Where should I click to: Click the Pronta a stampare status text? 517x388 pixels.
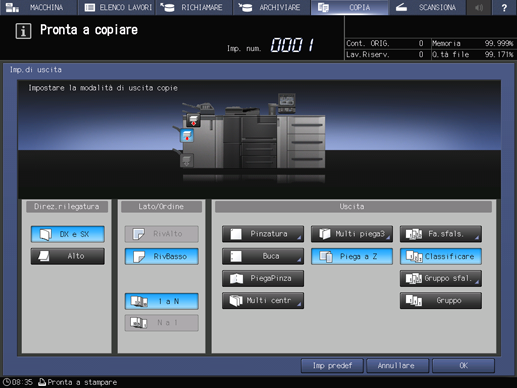tap(82, 382)
